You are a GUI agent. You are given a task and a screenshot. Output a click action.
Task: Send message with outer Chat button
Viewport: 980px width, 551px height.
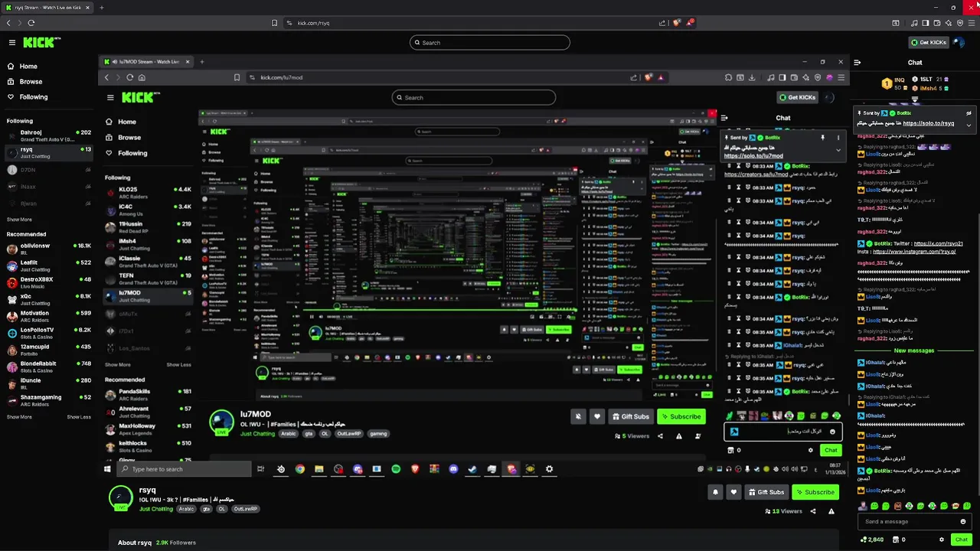click(961, 540)
